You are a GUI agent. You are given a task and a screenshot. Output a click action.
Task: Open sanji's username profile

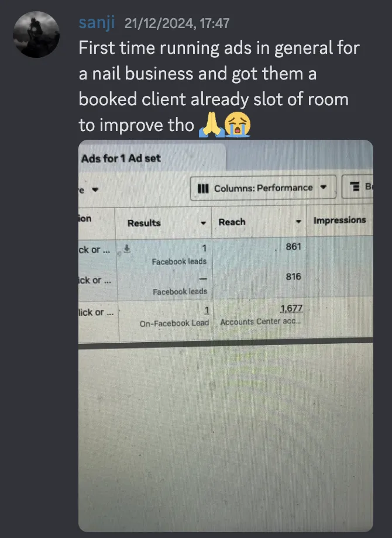97,23
